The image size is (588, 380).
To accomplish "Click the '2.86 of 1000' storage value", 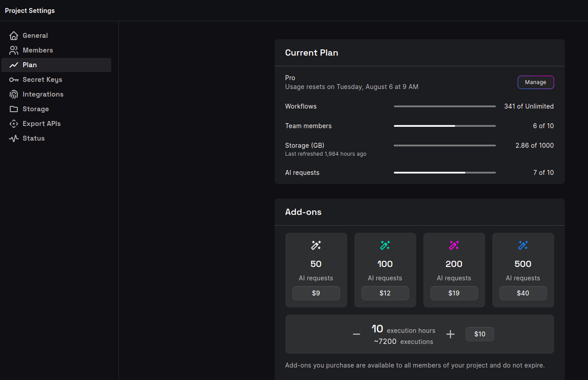I will point(535,146).
